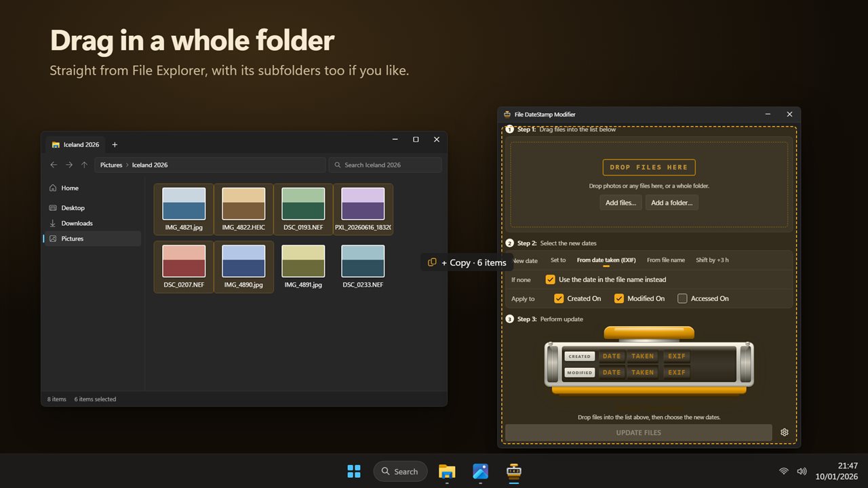Select IMG_4890.jpg thumbnail
The width and height of the screenshot is (868, 488).
pyautogui.click(x=243, y=261)
